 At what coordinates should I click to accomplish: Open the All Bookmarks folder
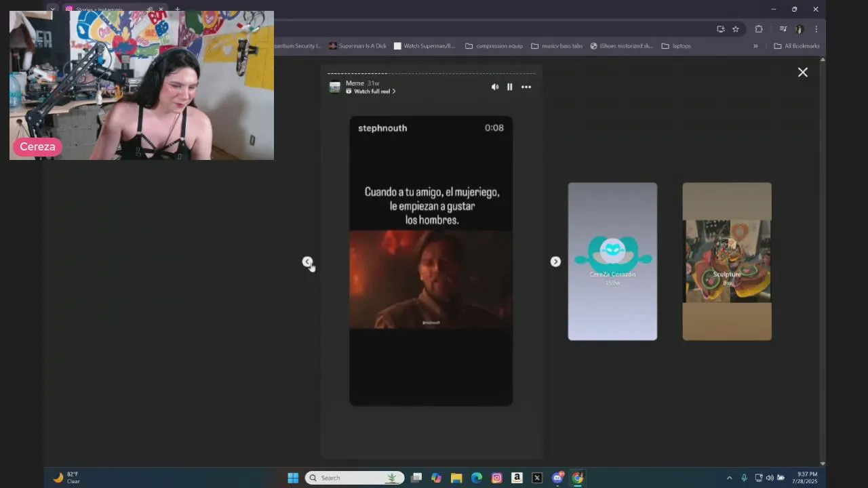tap(797, 46)
